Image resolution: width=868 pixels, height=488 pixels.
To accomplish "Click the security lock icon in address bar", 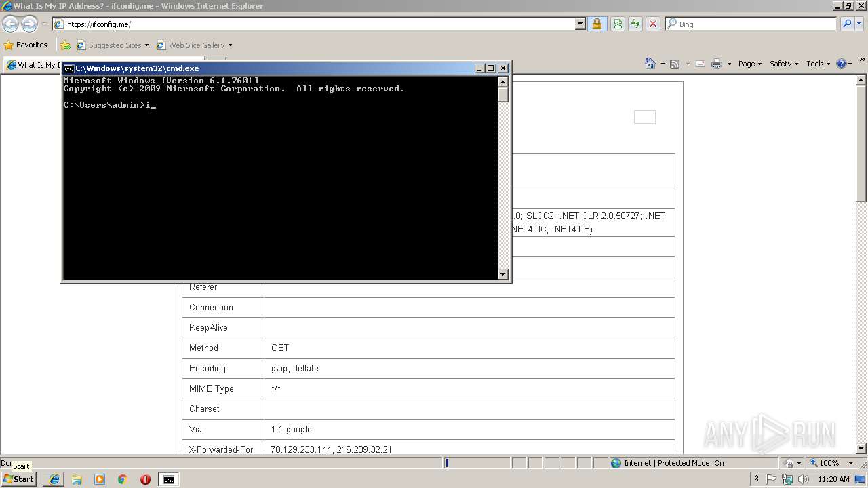I will point(597,24).
